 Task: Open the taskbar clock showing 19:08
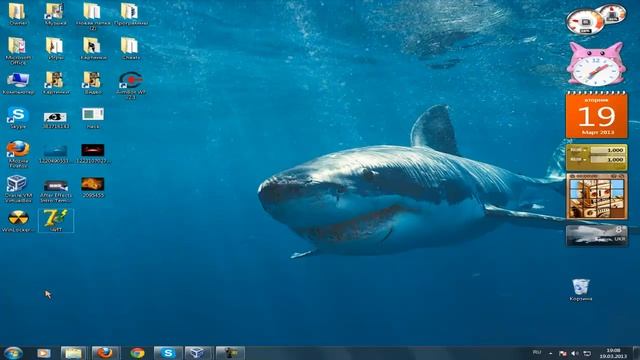coord(613,353)
